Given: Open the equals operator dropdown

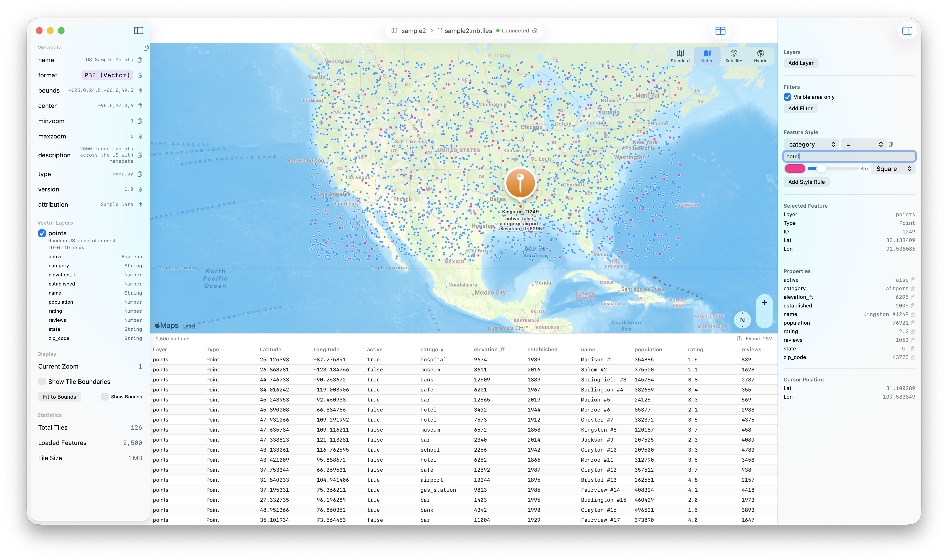Looking at the screenshot, I should tap(863, 144).
